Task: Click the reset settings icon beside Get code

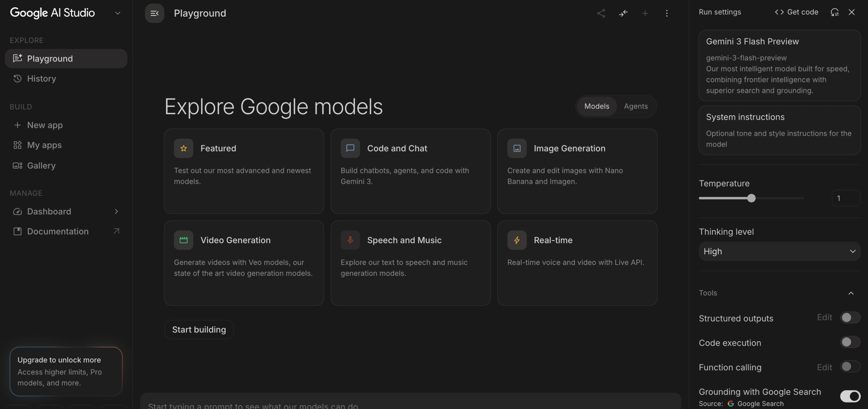Action: point(834,12)
